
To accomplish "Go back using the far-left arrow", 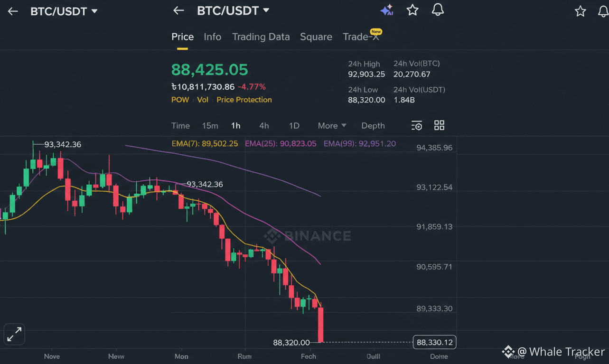I will click(13, 11).
